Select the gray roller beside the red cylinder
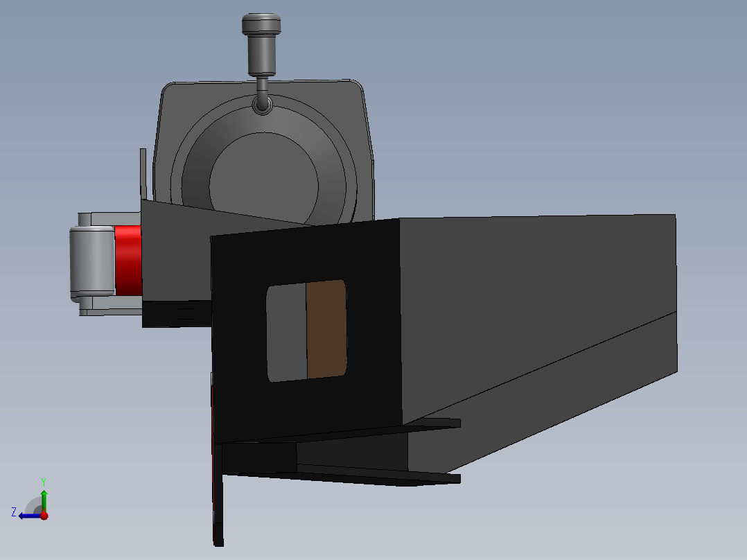This screenshot has width=747, height=560. click(92, 261)
